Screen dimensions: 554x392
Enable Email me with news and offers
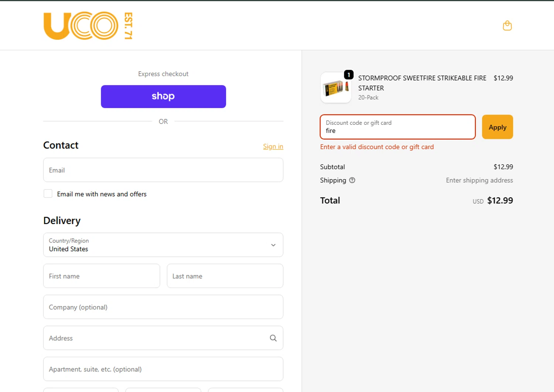point(48,194)
